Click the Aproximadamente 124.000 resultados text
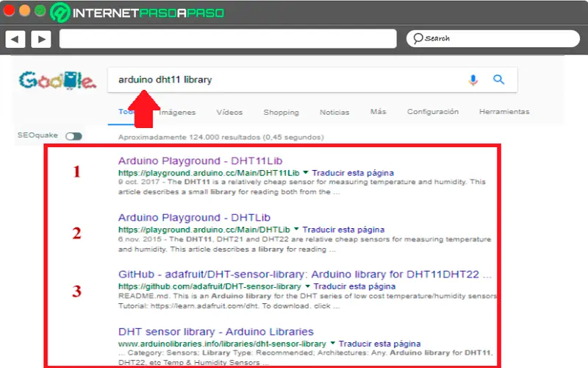This screenshot has width=588, height=368. (x=221, y=137)
